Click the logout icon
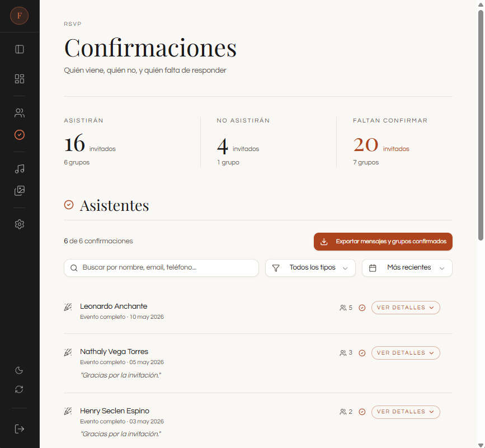 20,429
